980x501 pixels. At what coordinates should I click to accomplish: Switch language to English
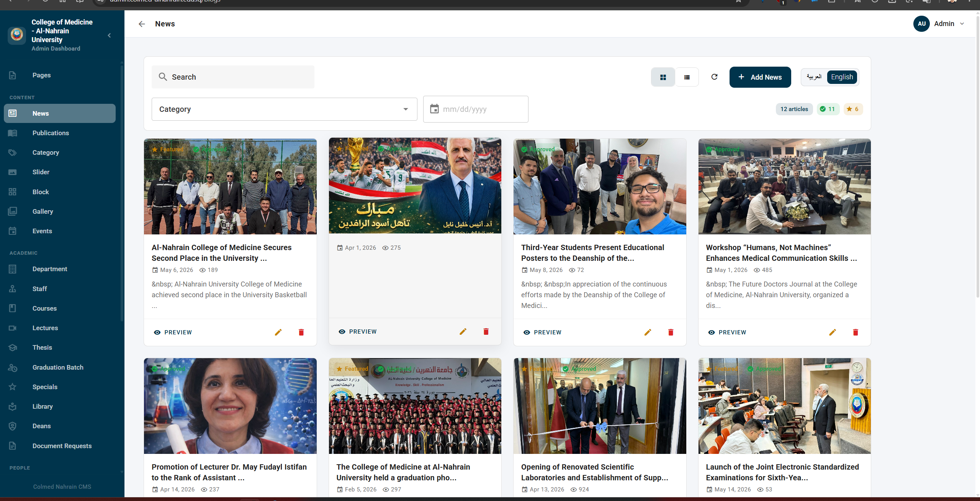[842, 77]
